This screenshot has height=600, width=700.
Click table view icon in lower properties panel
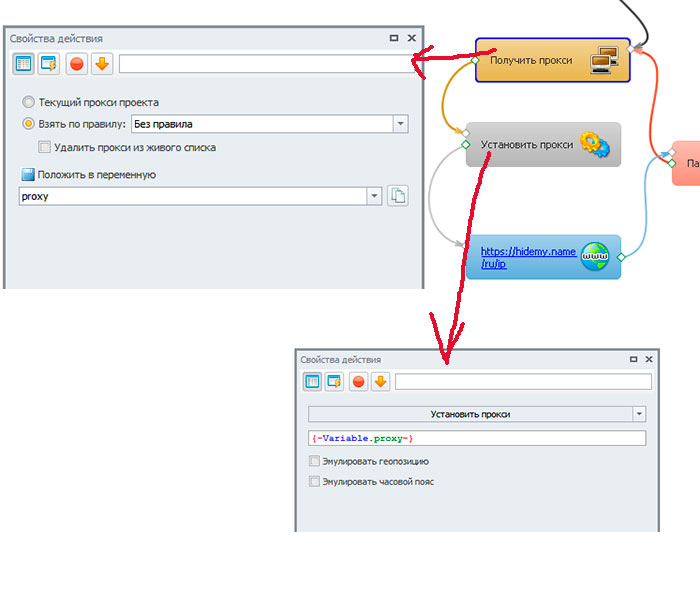click(x=312, y=382)
